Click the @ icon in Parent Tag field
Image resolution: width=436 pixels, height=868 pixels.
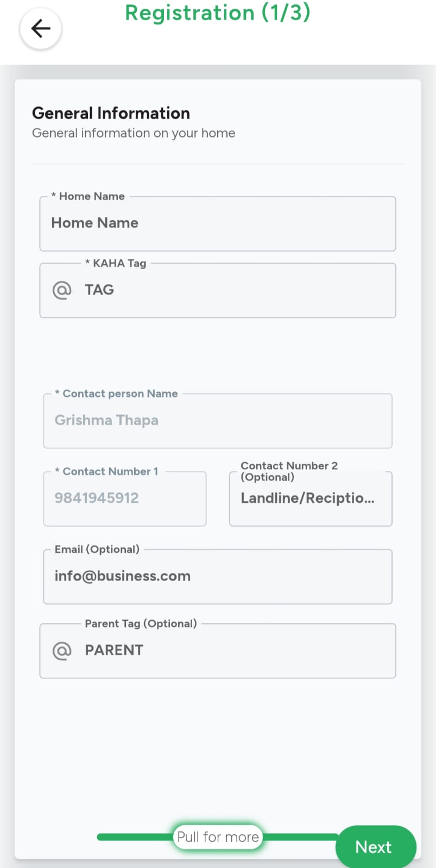(62, 650)
